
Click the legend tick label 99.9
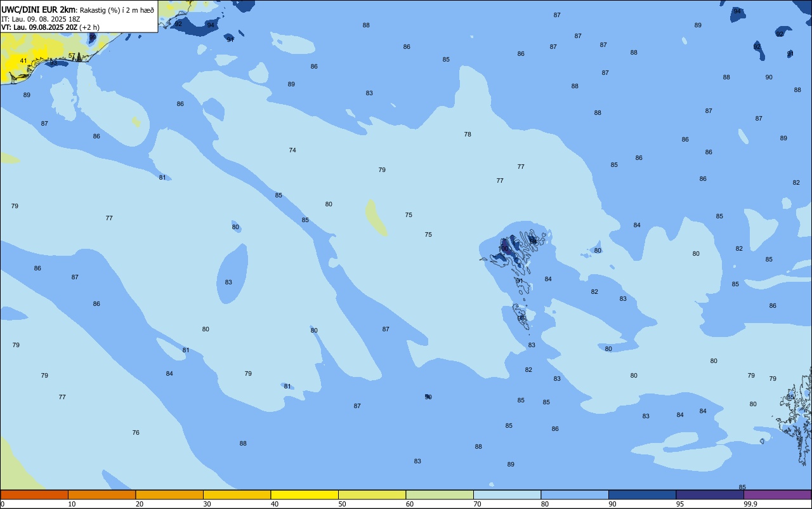(750, 504)
